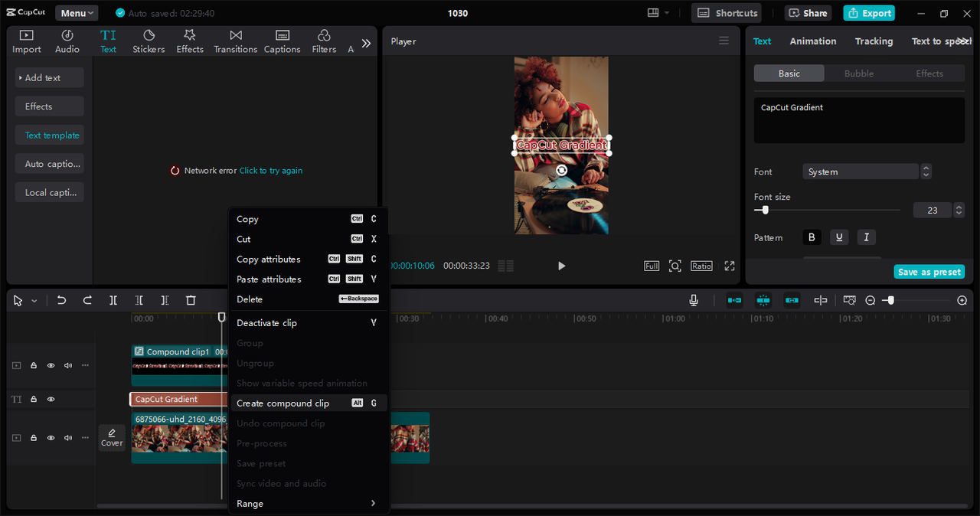Delete right of playhead tool
This screenshot has width=980, height=516.
(165, 300)
